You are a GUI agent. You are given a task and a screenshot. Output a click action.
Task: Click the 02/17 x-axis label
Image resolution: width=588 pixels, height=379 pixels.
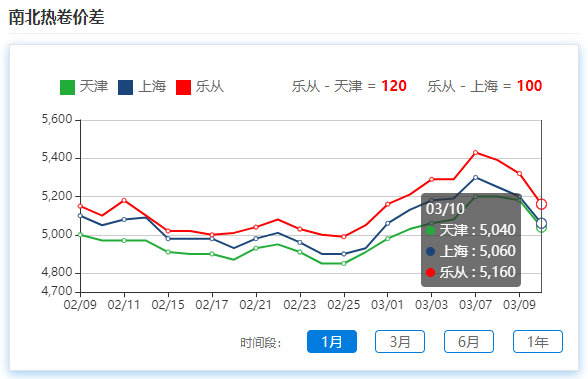(x=212, y=305)
